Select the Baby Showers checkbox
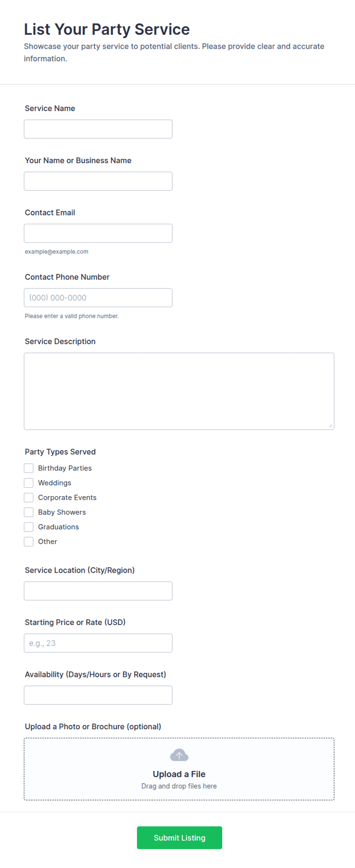This screenshot has height=868, width=355. click(29, 512)
